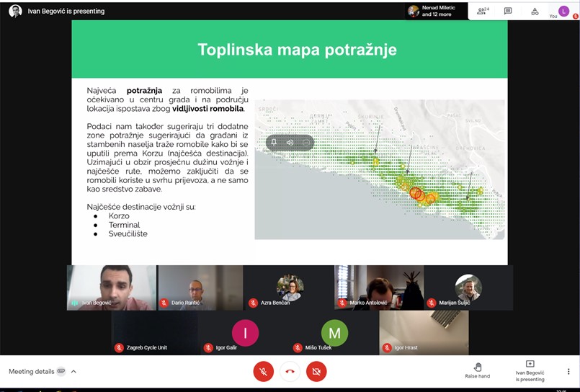This screenshot has height=392, width=580.
Task: Select Ivan Begović's video tile
Action: tap(111, 288)
